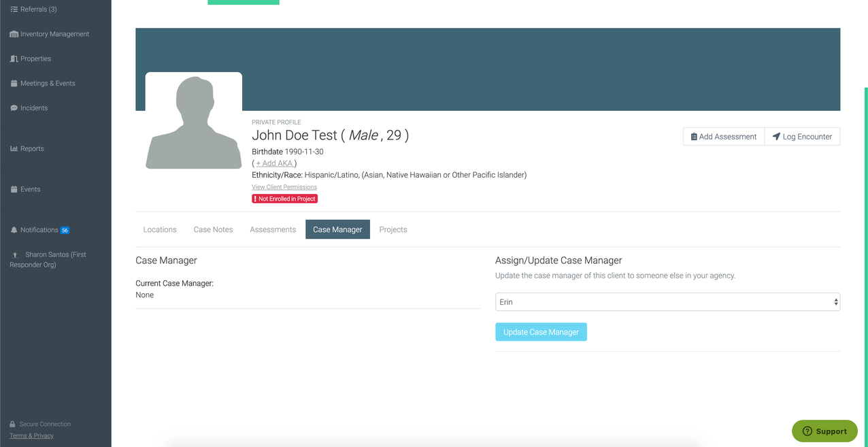
Task: Click the Support question mark icon
Action: point(807,431)
